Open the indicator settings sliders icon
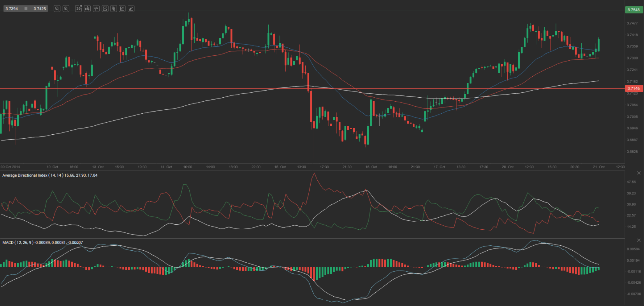 coord(96,9)
